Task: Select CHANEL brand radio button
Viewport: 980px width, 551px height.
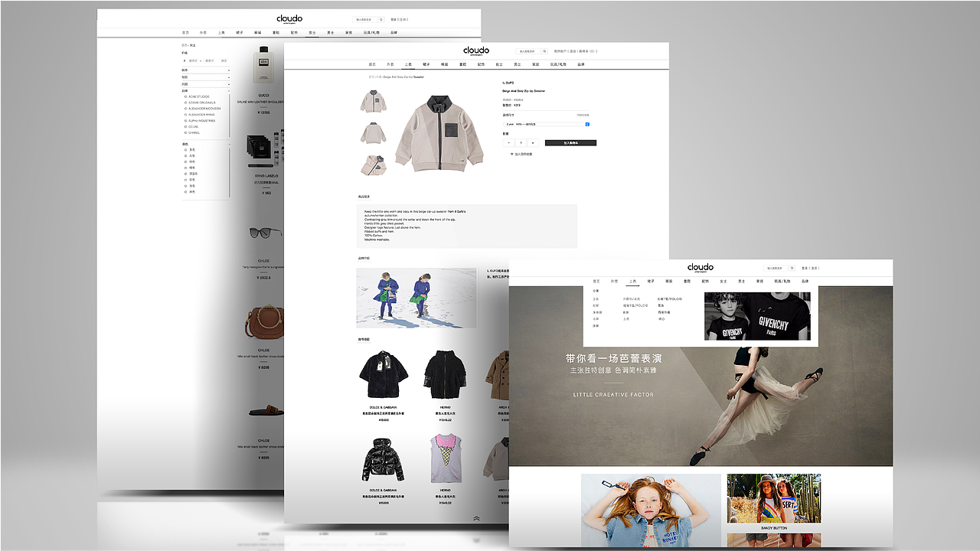Action: pyautogui.click(x=185, y=132)
